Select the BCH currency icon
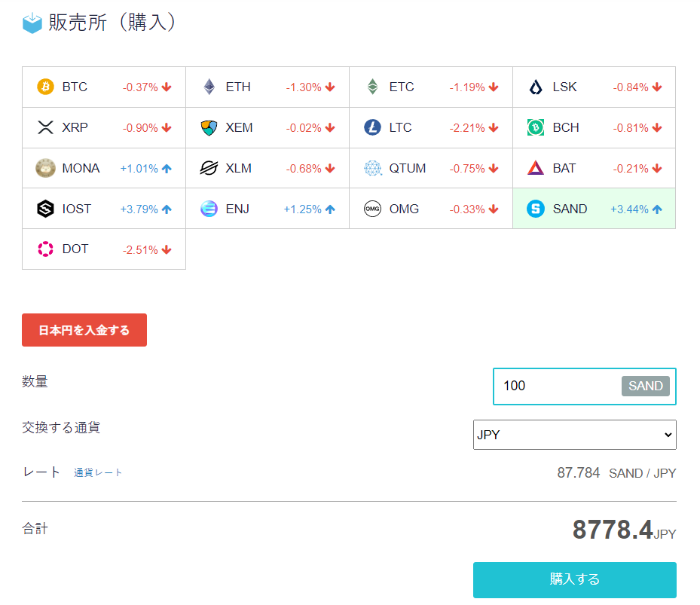The image size is (700, 605). tap(535, 127)
